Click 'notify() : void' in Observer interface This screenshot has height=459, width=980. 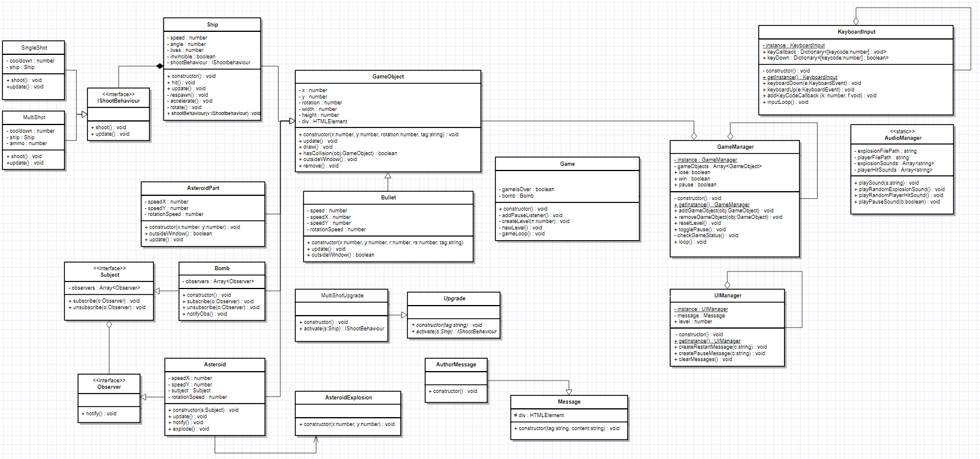coord(99,414)
